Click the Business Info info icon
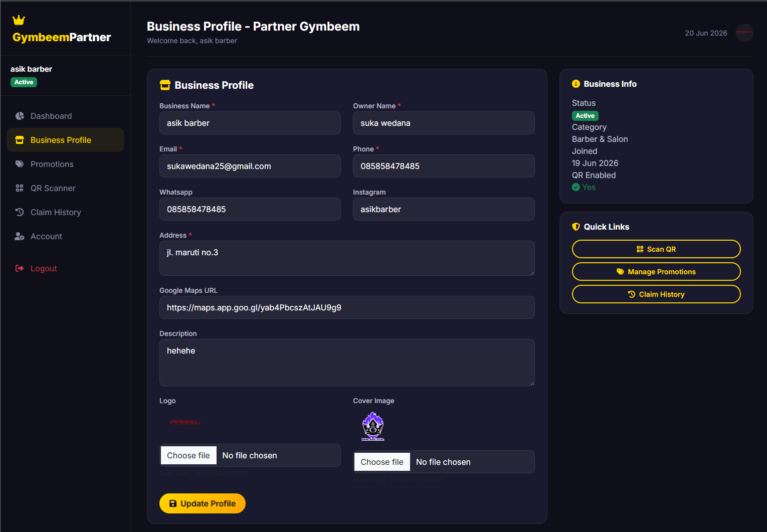Image resolution: width=767 pixels, height=532 pixels. click(x=576, y=84)
